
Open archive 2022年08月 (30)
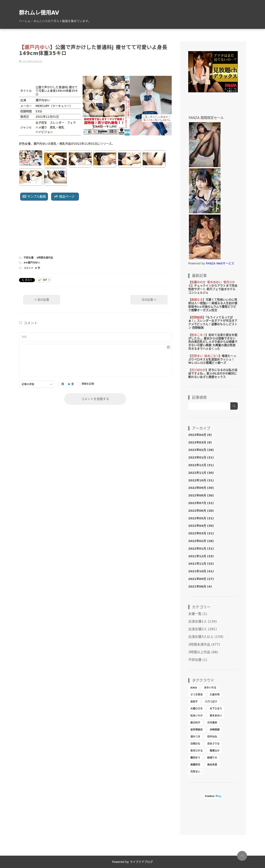tap(201, 496)
